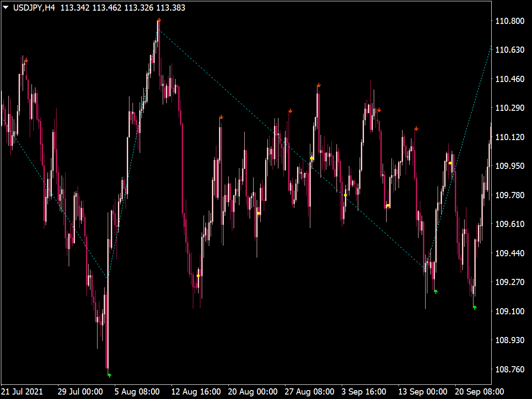Click the 109.950 price scale label
Image resolution: width=532 pixels, height=399 pixels.
[x=509, y=166]
